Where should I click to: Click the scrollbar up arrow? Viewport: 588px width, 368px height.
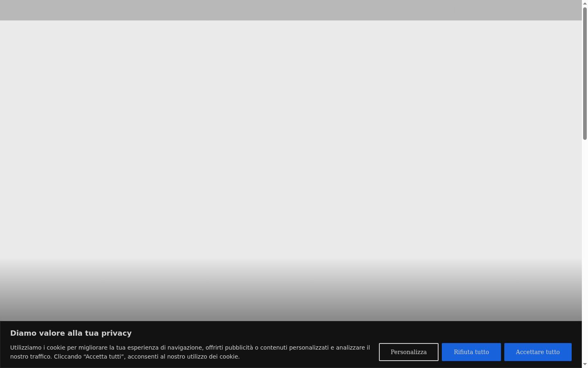(x=585, y=3)
